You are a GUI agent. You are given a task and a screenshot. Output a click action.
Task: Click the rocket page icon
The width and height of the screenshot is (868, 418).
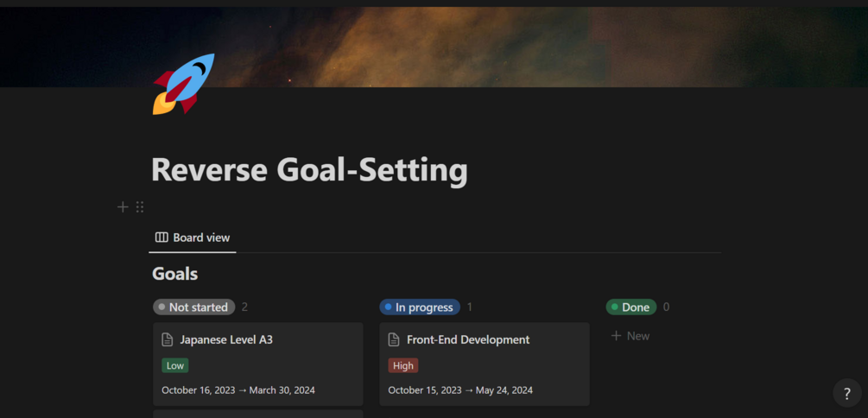183,84
